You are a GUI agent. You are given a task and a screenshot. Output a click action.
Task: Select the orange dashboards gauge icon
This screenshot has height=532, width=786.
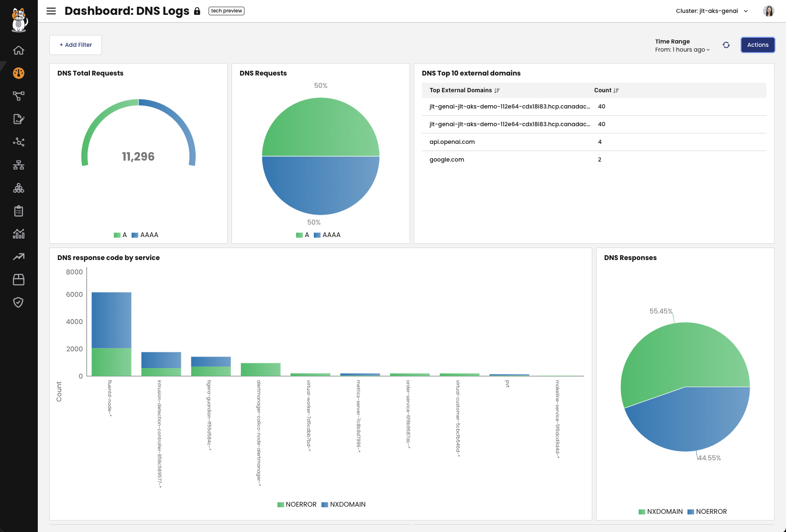pyautogui.click(x=19, y=73)
